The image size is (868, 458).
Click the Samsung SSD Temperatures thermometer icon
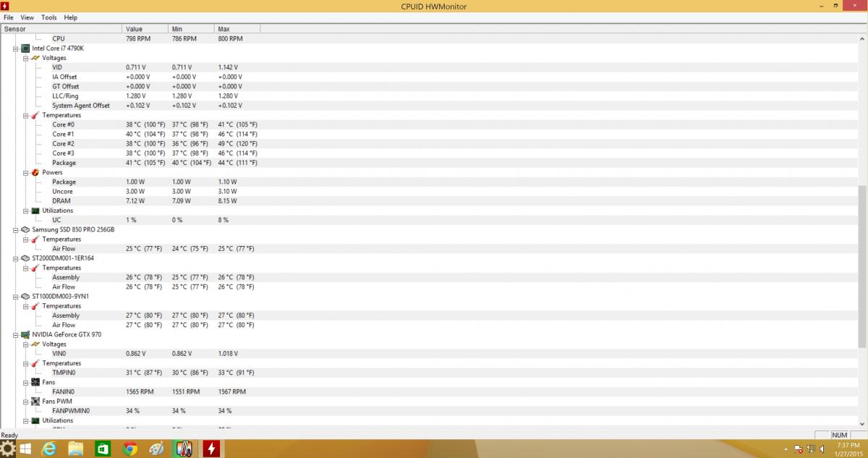(35, 239)
